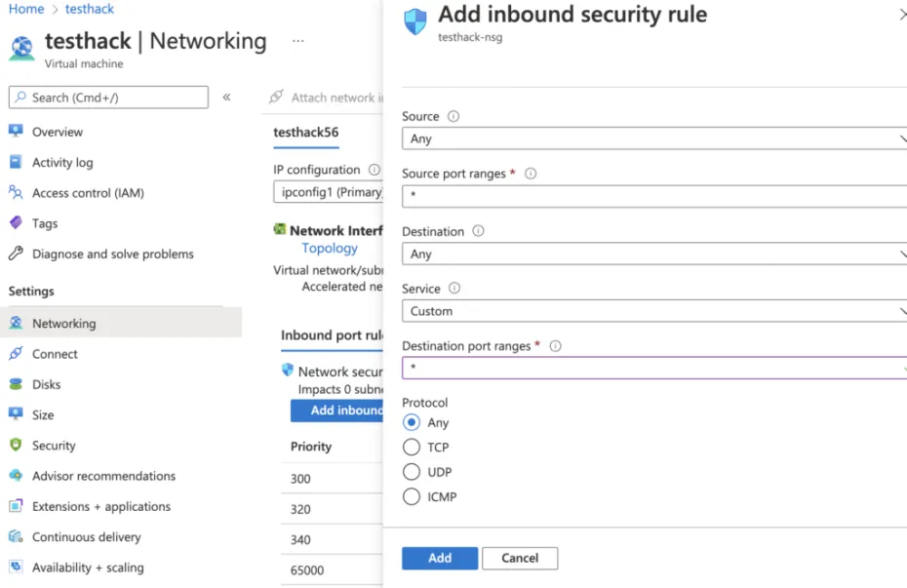This screenshot has width=907, height=588.
Task: Show info tooltip for Service
Action: pyautogui.click(x=454, y=289)
